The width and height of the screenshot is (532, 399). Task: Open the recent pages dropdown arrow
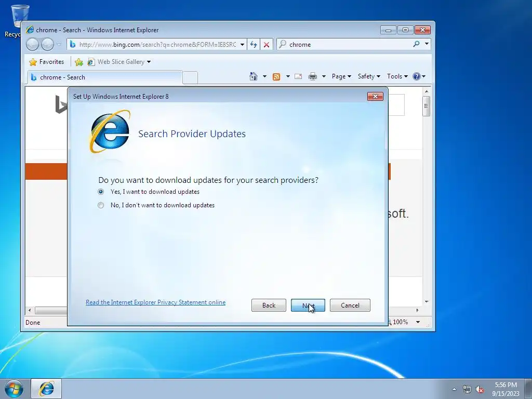click(59, 45)
